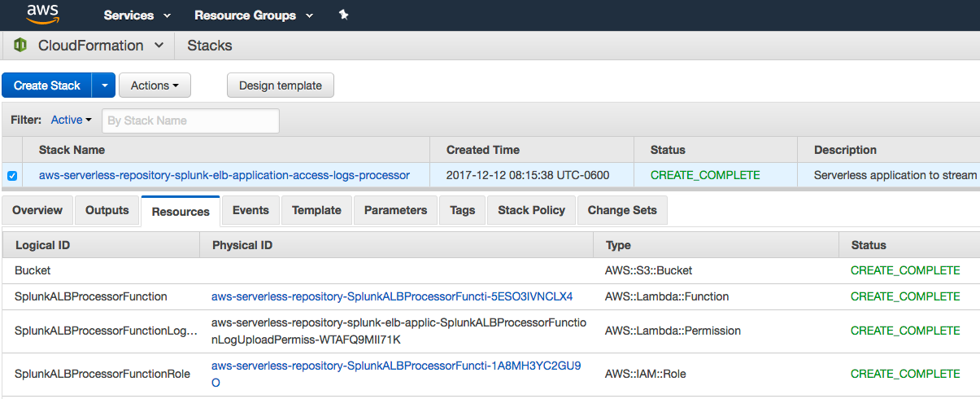Open the Change Sets tab
Viewport: 980px width, 399px height.
click(622, 210)
